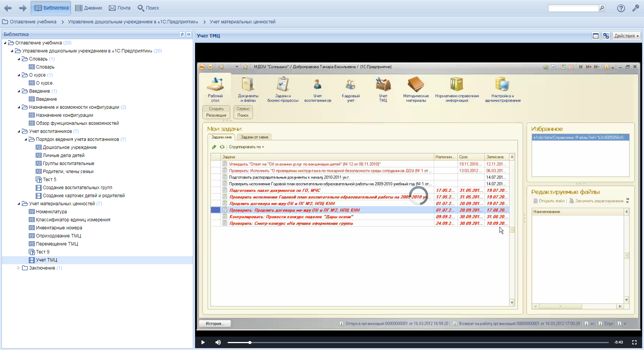Click the page icon beside Номенклатура
Image resolution: width=644 pixels, height=350 pixels.
(x=32, y=212)
